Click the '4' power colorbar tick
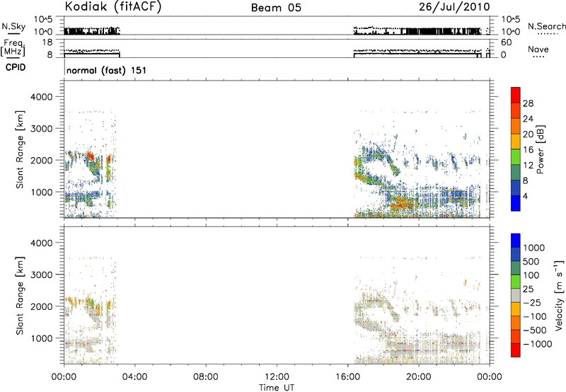 (525, 196)
